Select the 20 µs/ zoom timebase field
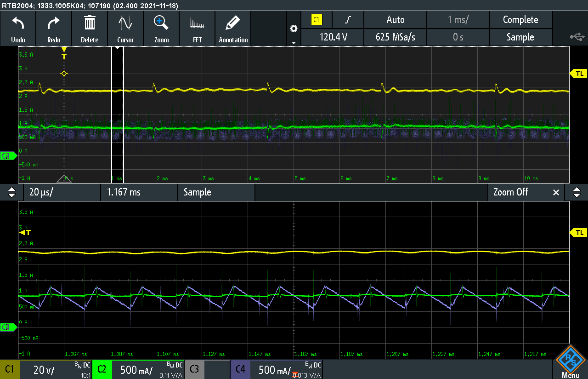The image size is (588, 379). (x=60, y=192)
